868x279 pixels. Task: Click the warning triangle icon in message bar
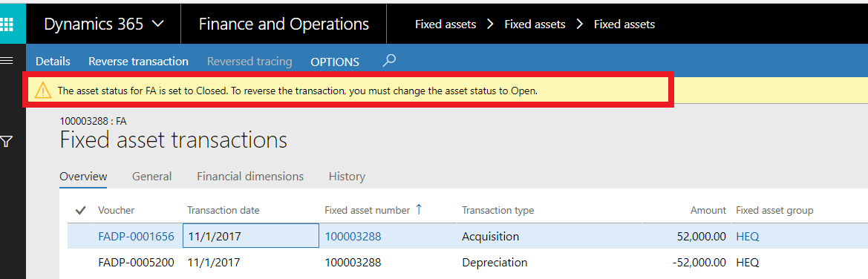42,90
